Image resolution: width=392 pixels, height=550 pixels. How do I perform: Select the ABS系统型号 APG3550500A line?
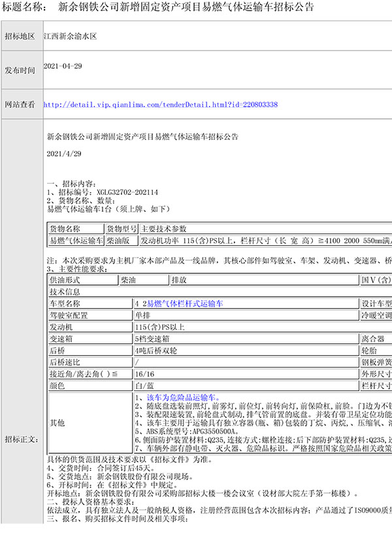pos(187,432)
